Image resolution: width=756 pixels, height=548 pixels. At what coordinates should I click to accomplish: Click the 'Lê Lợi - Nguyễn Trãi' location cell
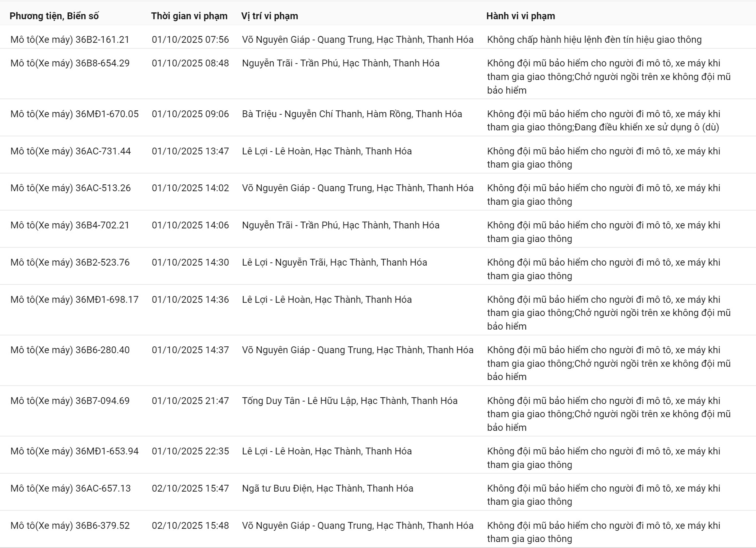click(334, 262)
